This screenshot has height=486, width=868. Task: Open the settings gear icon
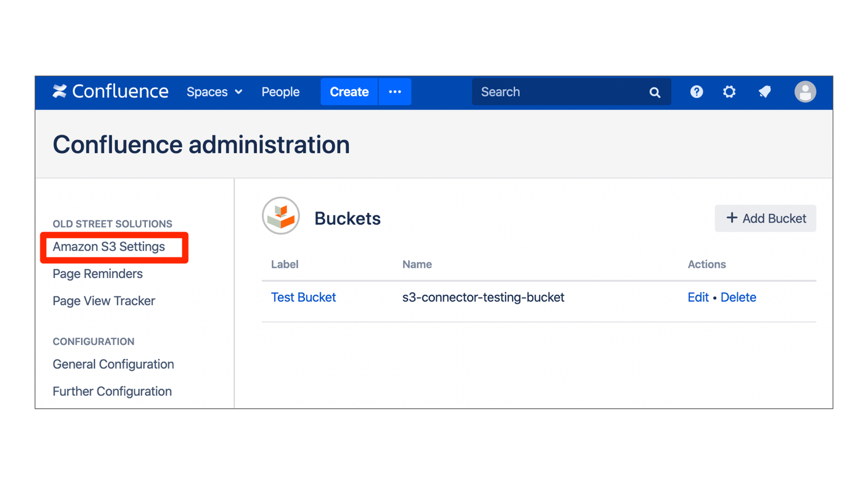(x=729, y=92)
